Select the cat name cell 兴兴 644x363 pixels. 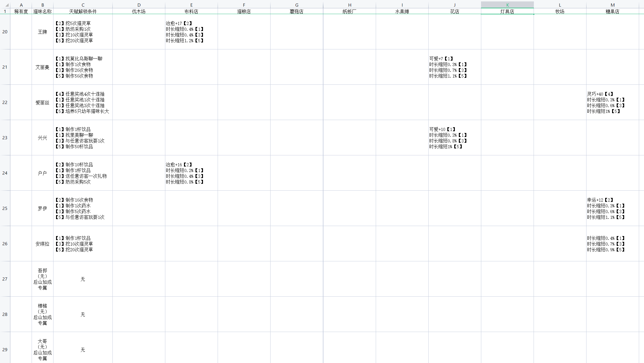(x=43, y=138)
